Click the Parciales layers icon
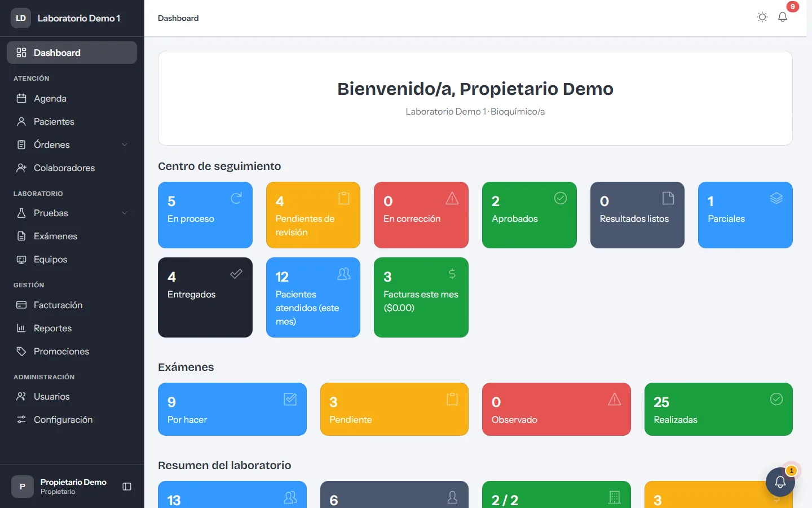The image size is (812, 508). [776, 198]
